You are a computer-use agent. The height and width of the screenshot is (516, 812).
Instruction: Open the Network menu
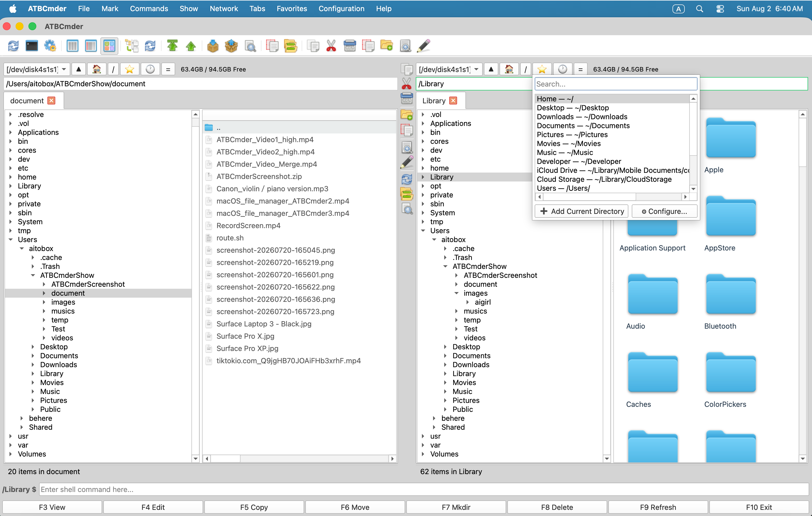coord(224,9)
